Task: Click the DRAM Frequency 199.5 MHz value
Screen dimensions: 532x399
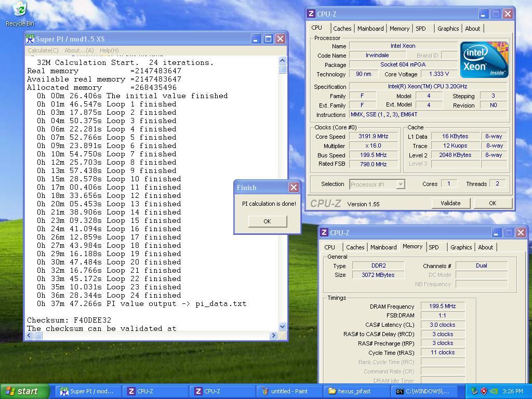Action: click(x=443, y=306)
